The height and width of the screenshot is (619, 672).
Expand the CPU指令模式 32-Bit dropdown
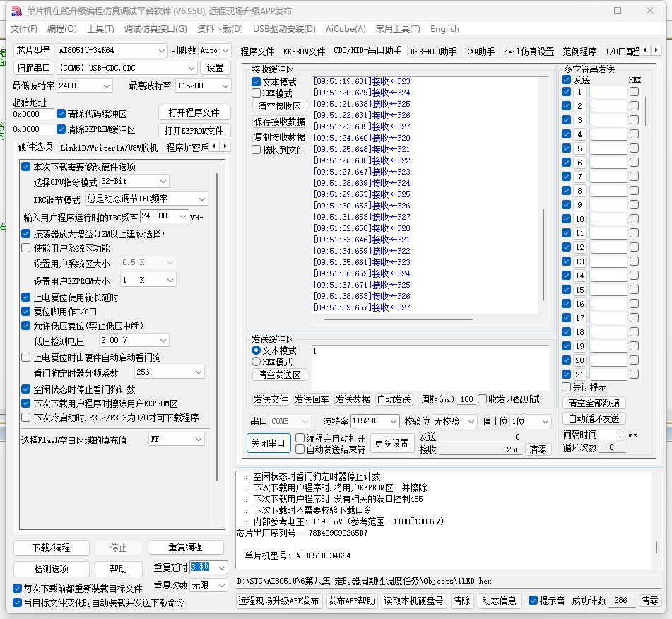(163, 182)
